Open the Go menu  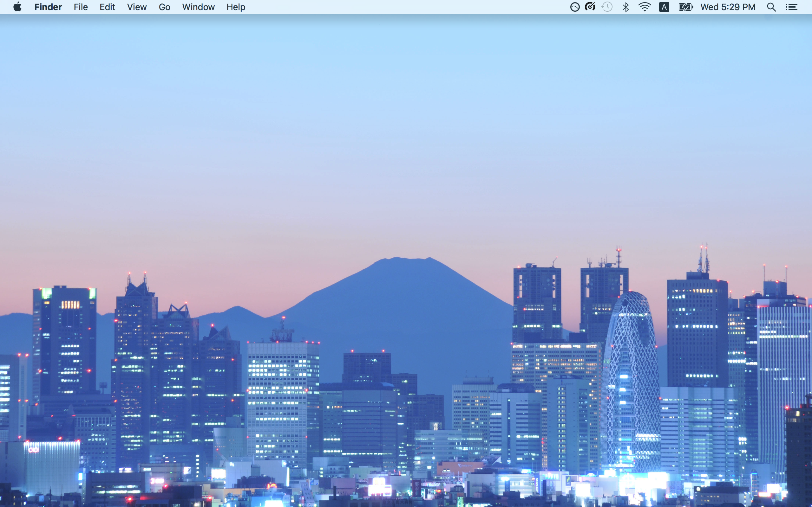point(164,7)
